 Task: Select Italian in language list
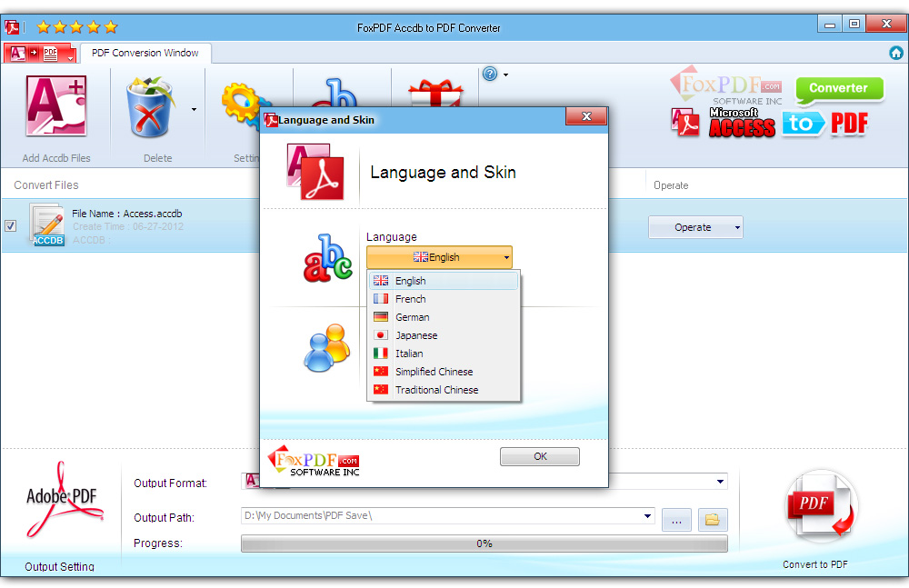click(444, 354)
